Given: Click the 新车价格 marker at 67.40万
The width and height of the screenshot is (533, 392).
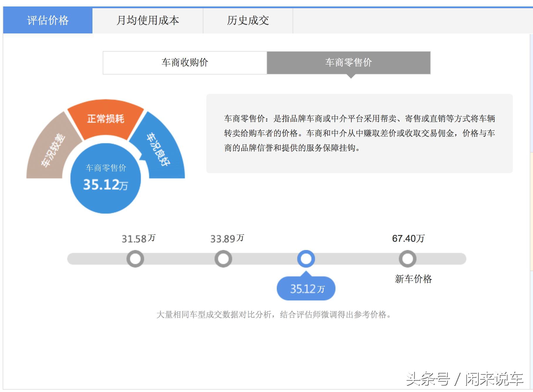Looking at the screenshot, I should point(407,258).
